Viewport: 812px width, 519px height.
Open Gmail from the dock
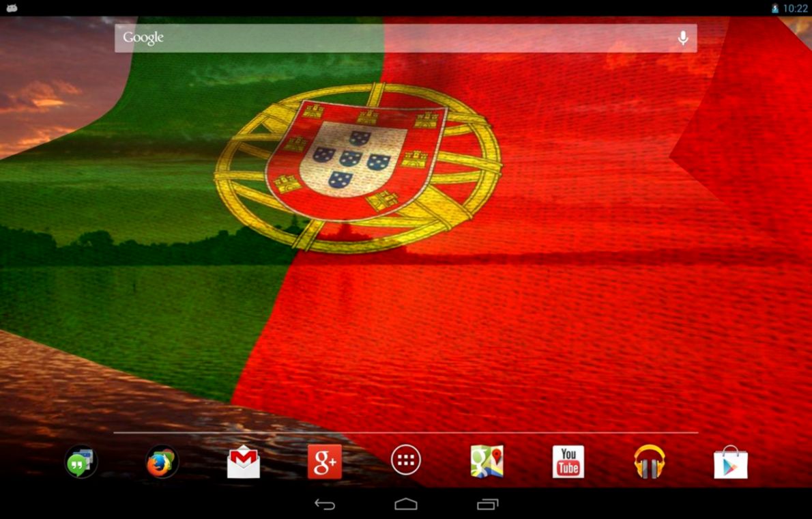pos(243,461)
